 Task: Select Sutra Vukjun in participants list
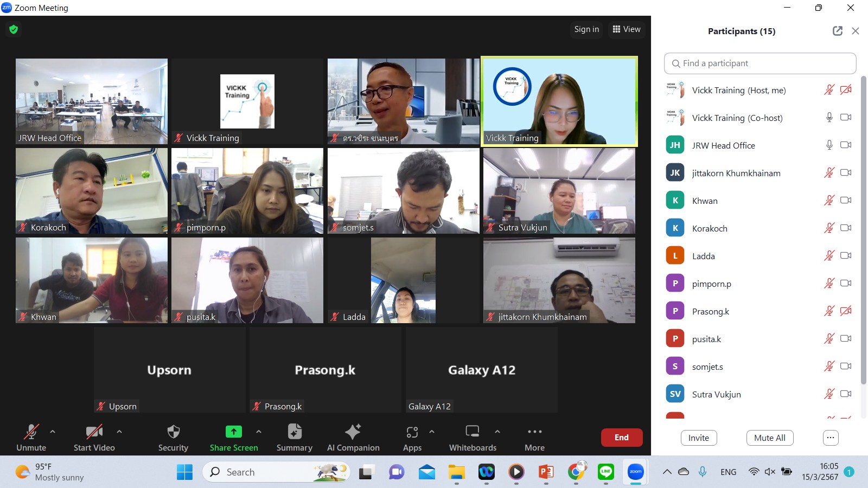point(760,394)
